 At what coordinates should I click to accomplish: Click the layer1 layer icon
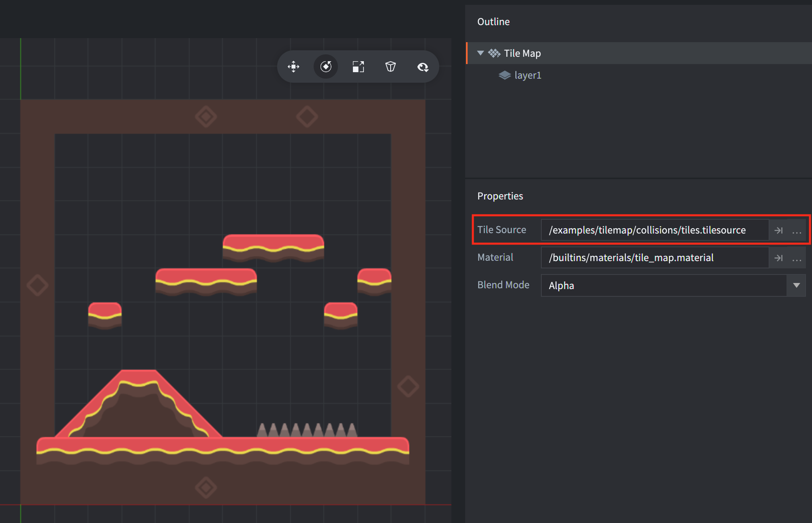pyautogui.click(x=504, y=75)
